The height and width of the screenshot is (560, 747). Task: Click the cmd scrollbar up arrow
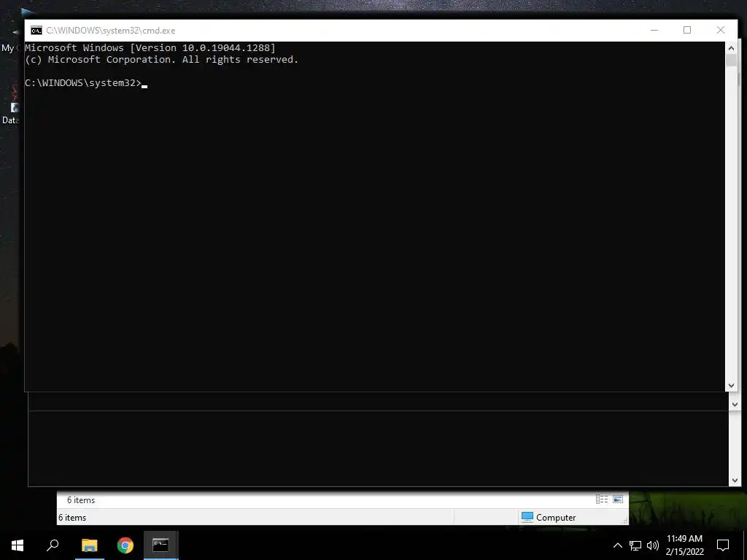731,47
